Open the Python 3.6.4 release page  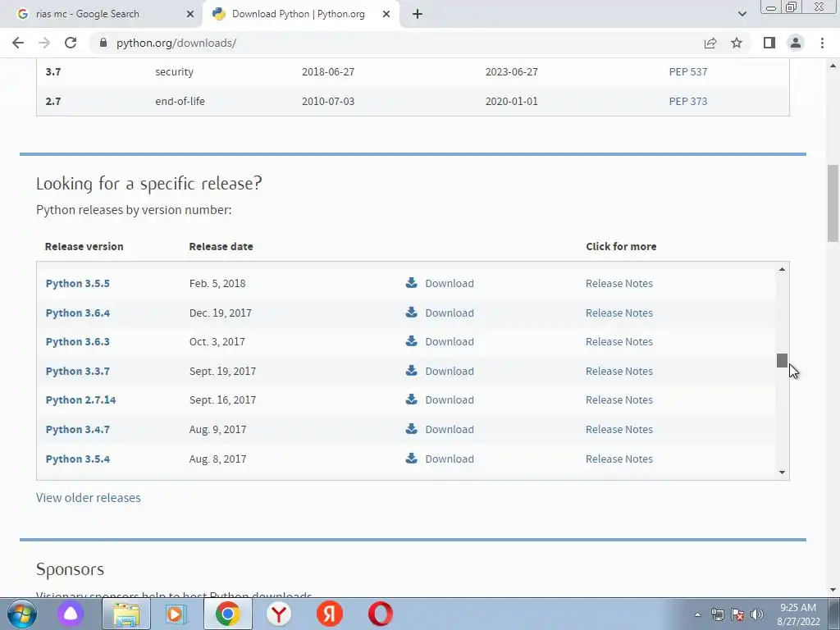[x=78, y=313]
